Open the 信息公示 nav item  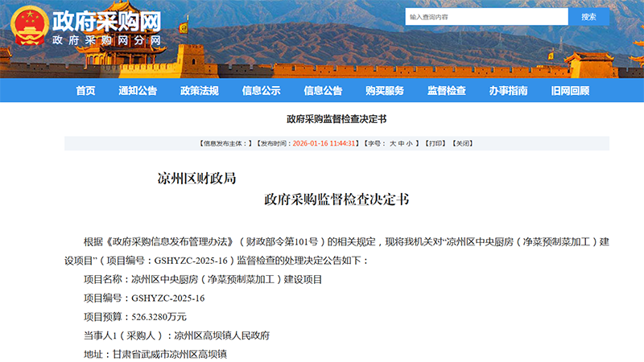(x=261, y=91)
